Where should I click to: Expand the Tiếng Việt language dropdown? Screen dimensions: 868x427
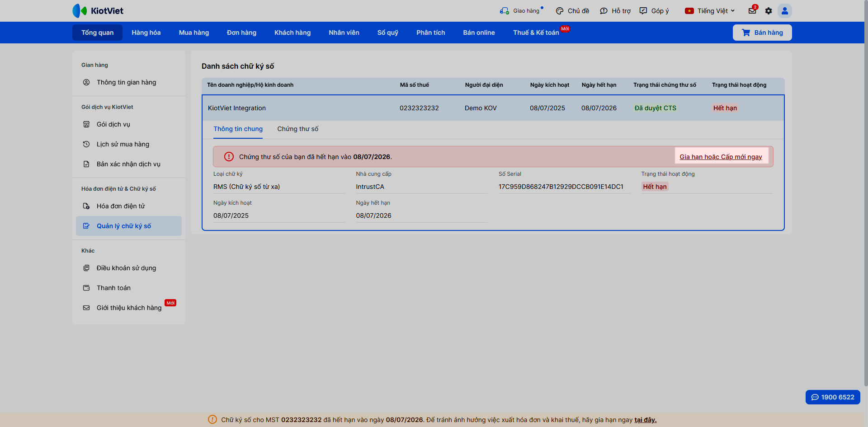[717, 11]
